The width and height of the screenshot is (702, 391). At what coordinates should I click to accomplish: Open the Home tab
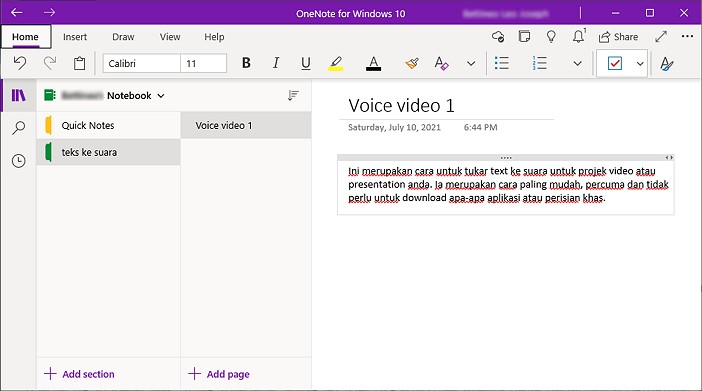[26, 37]
